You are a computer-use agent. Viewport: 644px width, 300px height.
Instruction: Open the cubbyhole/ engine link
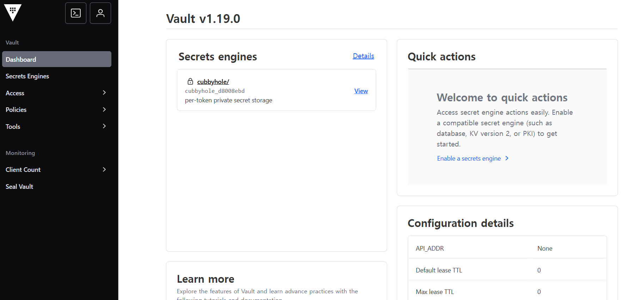coord(213,82)
